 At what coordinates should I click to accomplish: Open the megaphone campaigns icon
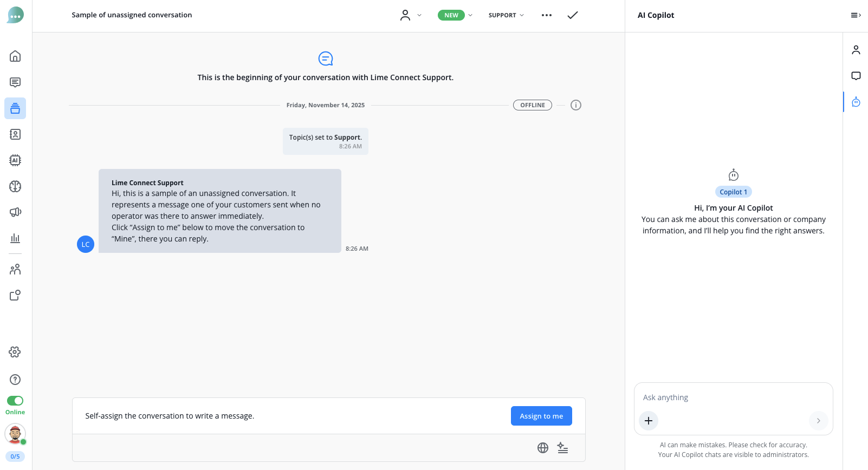pyautogui.click(x=15, y=212)
